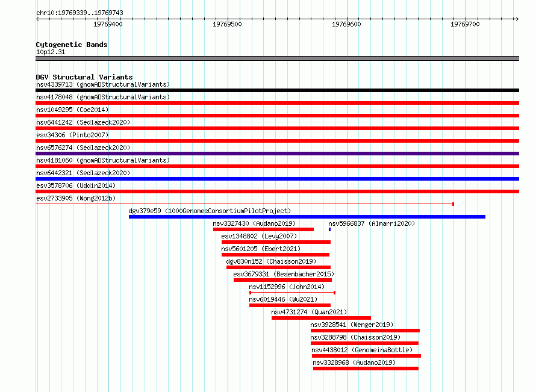Open dgv830n152 (Chaisson2019) label

[x=271, y=261]
